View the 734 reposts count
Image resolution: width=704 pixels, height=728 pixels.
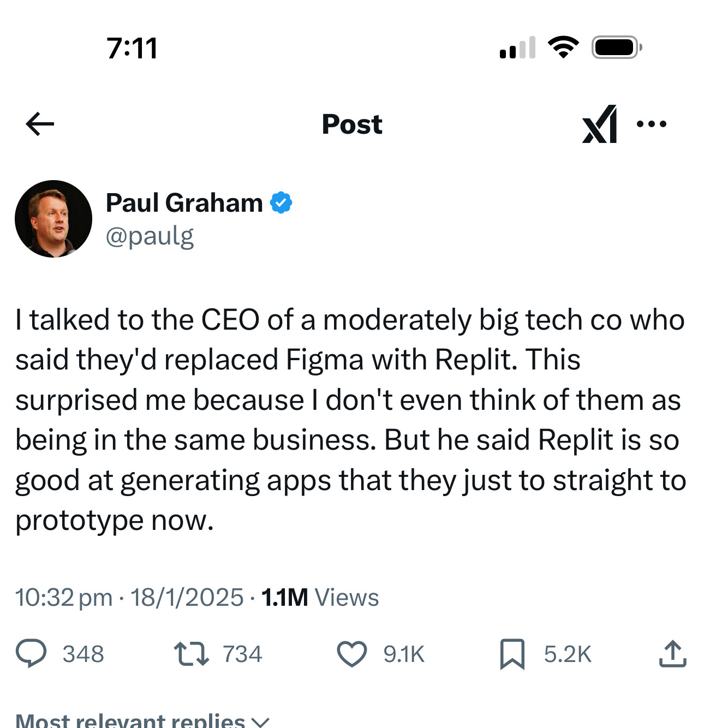pos(242,654)
